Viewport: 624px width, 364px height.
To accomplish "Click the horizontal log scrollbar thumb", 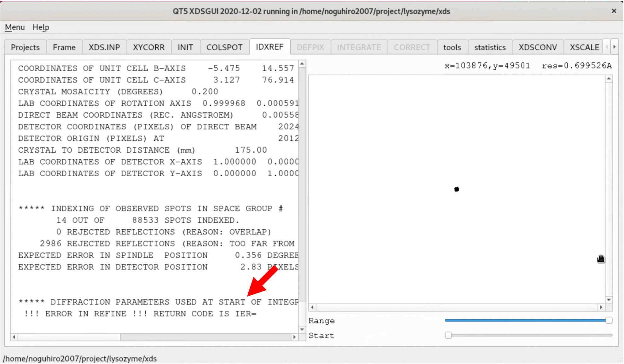I will (x=69, y=337).
